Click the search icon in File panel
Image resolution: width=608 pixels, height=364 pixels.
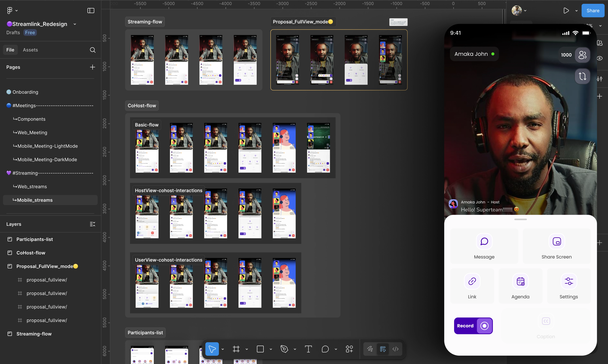tap(93, 50)
